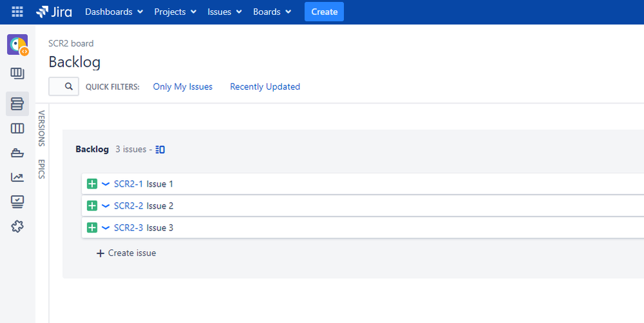Open the project avatar in sidebar

[17, 45]
